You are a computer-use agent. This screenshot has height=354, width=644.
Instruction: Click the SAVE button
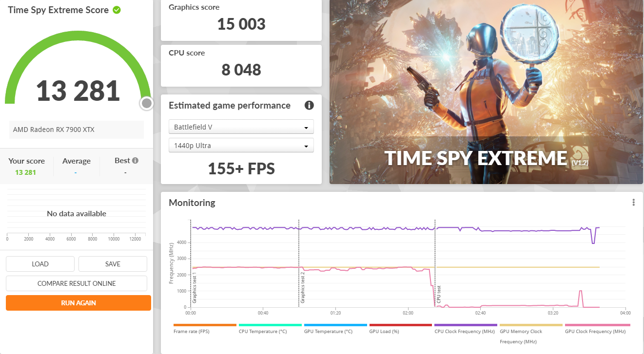click(113, 264)
